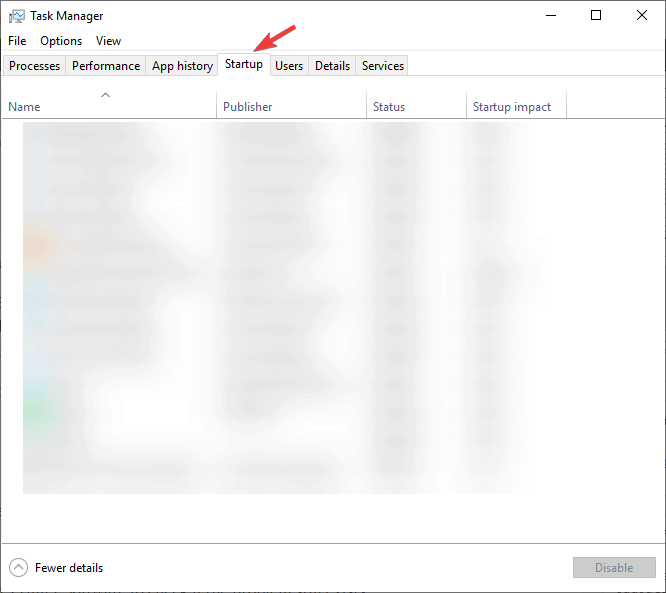This screenshot has height=593, width=666.
Task: Close the Task Manager window
Action: [x=642, y=15]
